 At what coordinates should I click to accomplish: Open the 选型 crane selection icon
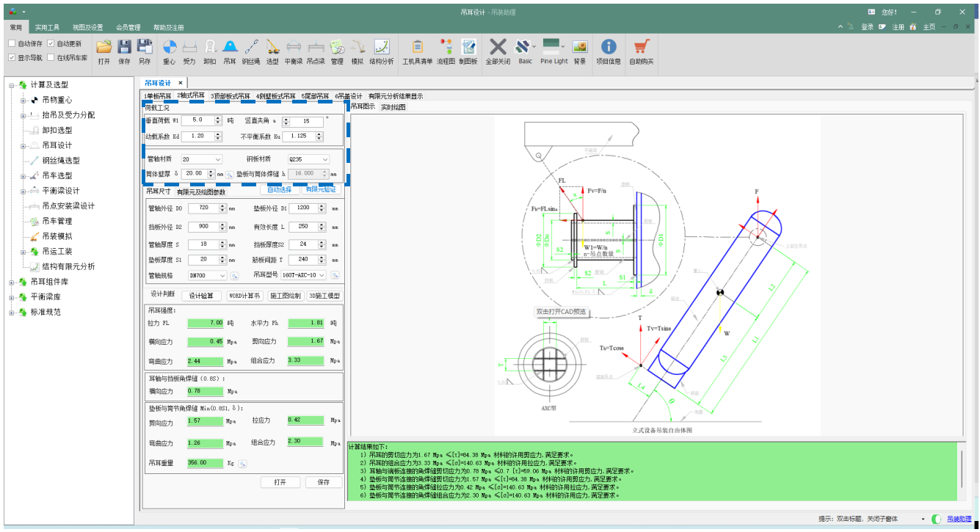pyautogui.click(x=272, y=46)
